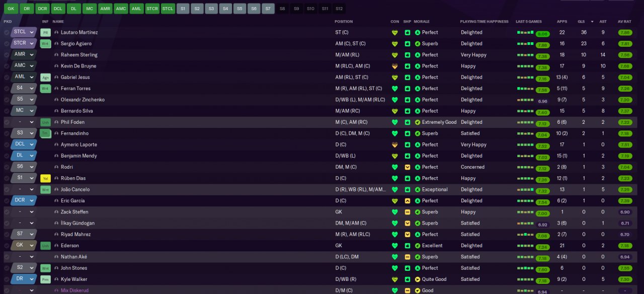Screen dimensions: 644x294
Task: Click the Prm status icon beside Kyle Walker
Action: (x=45, y=279)
